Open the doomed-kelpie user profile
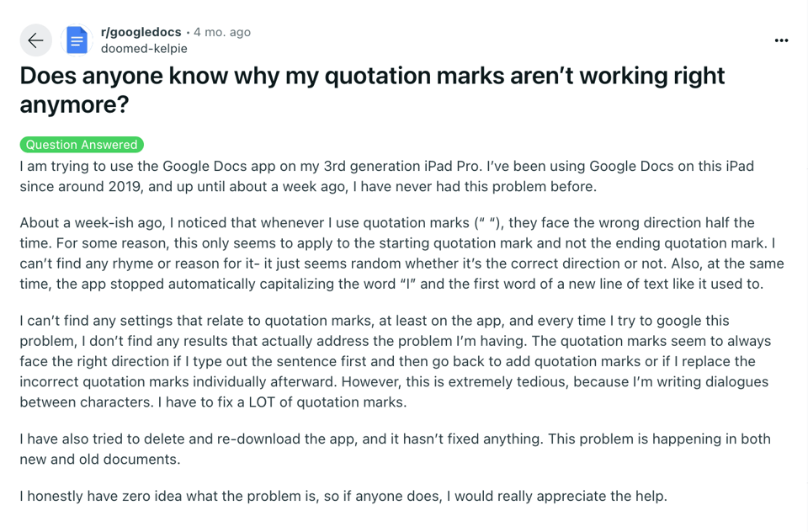 144,49
